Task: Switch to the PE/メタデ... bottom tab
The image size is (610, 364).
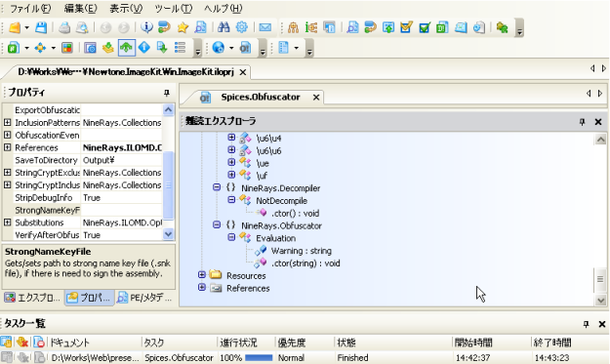Action: (x=144, y=298)
